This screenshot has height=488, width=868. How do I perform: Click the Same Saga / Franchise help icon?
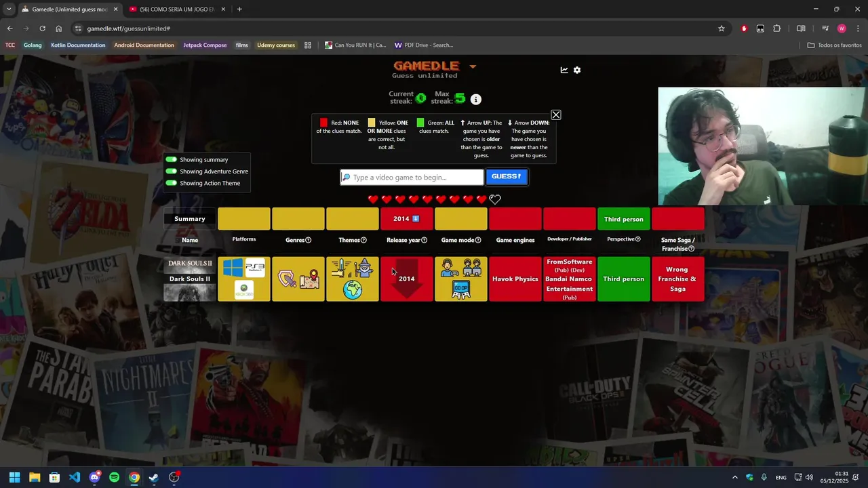pyautogui.click(x=691, y=249)
